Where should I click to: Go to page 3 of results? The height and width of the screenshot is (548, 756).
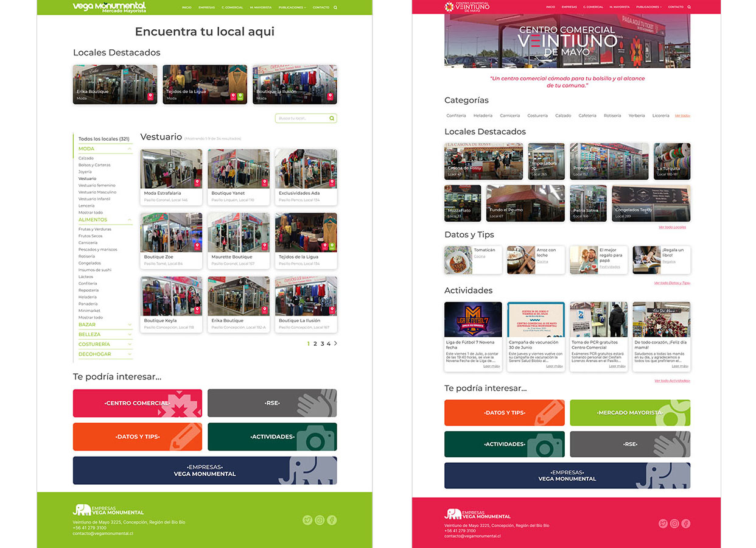[322, 344]
